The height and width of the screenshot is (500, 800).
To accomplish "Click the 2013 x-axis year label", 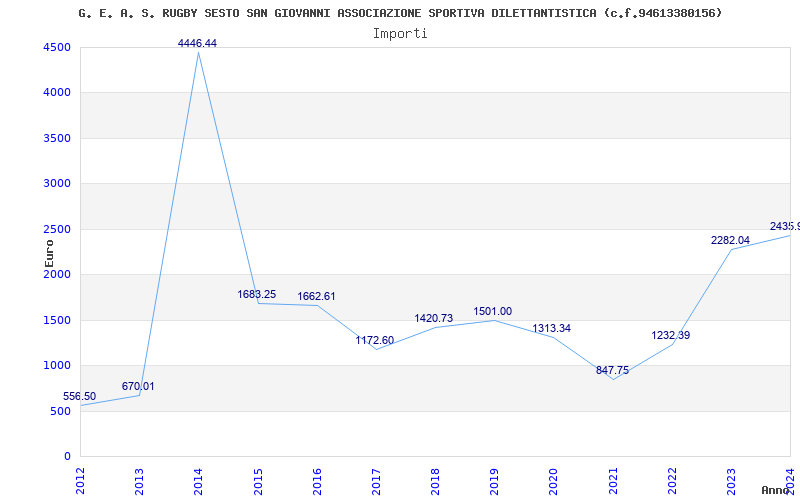I will point(139,481).
